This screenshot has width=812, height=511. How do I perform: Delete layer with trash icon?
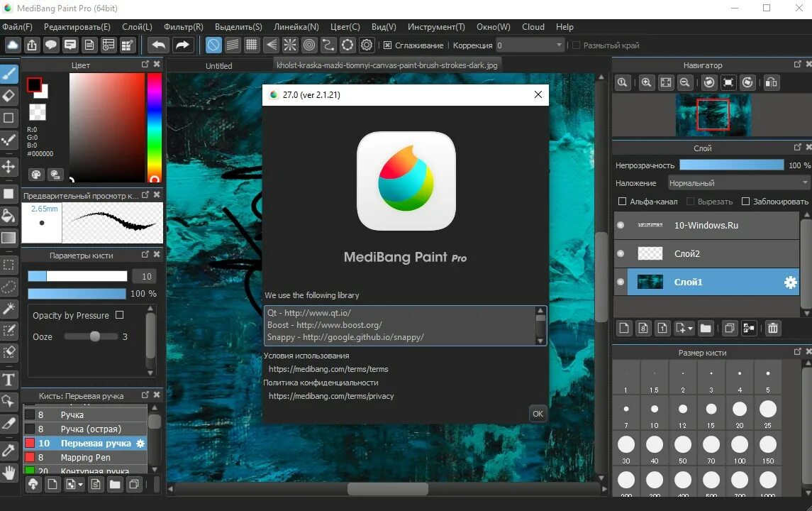[x=773, y=328]
